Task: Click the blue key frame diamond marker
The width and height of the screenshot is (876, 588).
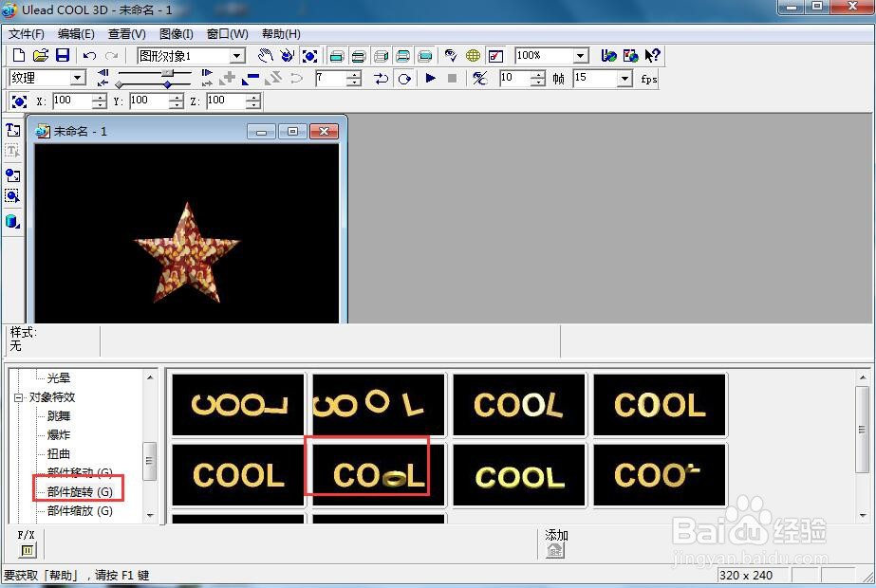Action: pos(168,84)
